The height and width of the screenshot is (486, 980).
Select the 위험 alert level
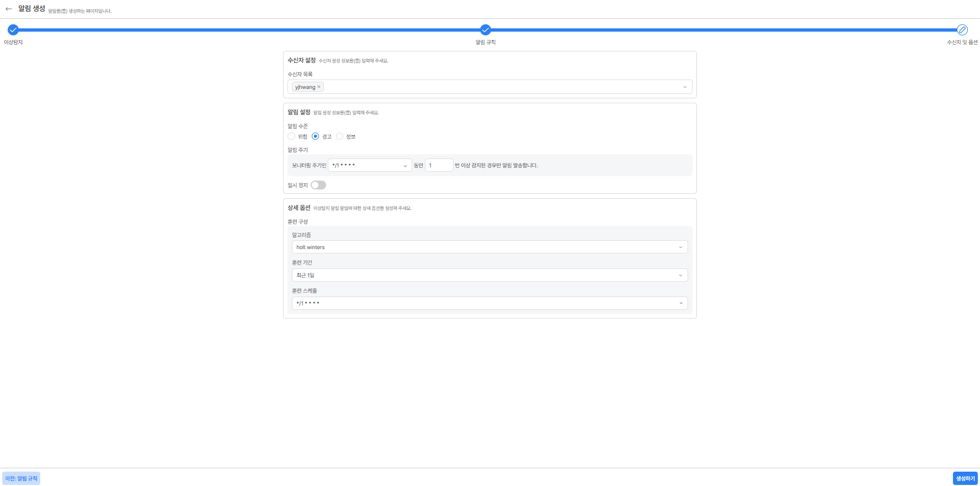(x=291, y=136)
